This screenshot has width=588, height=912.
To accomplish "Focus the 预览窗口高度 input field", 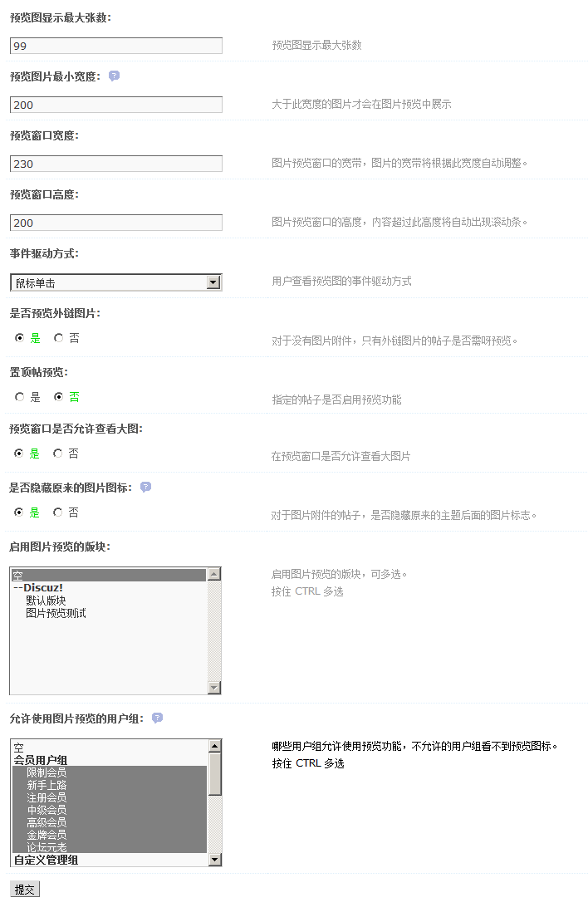I will [116, 223].
